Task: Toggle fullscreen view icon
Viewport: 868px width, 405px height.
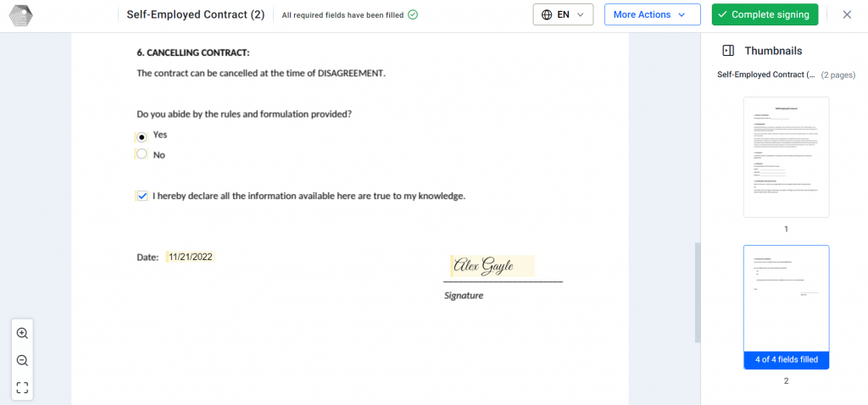Action: point(22,387)
